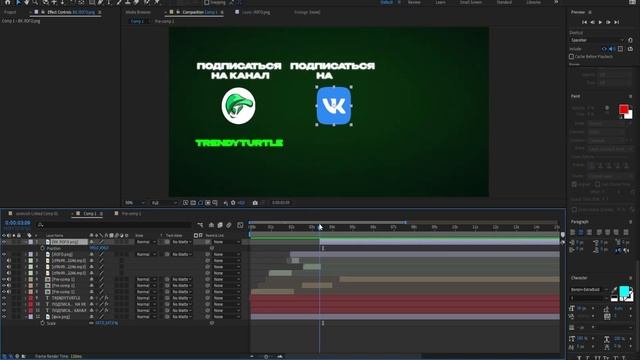Toggle eye visibility for layer 6 Pre-comp
The image size is (640, 360).
(4, 279)
